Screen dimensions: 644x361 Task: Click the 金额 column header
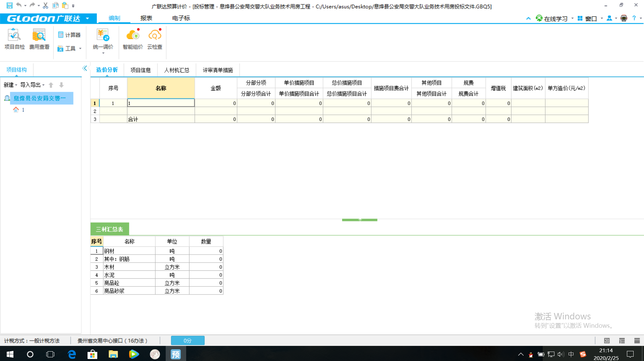tap(216, 88)
